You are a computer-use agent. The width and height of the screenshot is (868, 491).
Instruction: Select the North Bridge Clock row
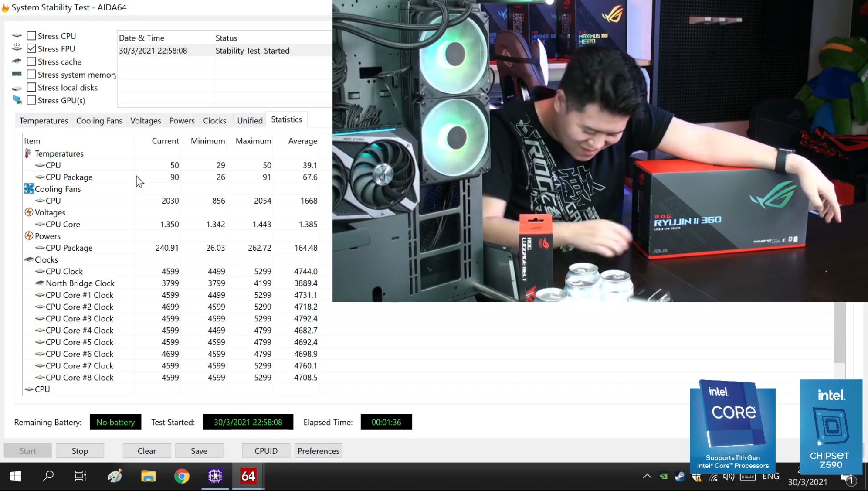pyautogui.click(x=171, y=283)
